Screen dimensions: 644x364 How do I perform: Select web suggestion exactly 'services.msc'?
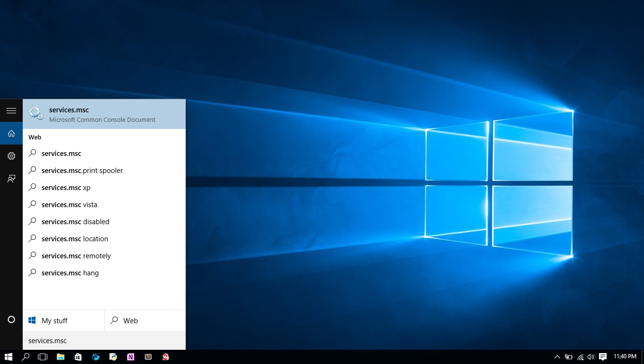coord(104,154)
